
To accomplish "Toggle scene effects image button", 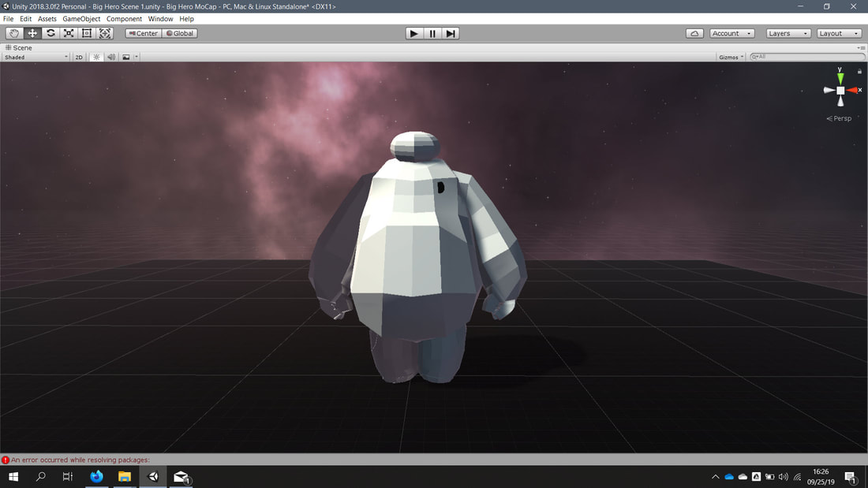I will pyautogui.click(x=126, y=57).
